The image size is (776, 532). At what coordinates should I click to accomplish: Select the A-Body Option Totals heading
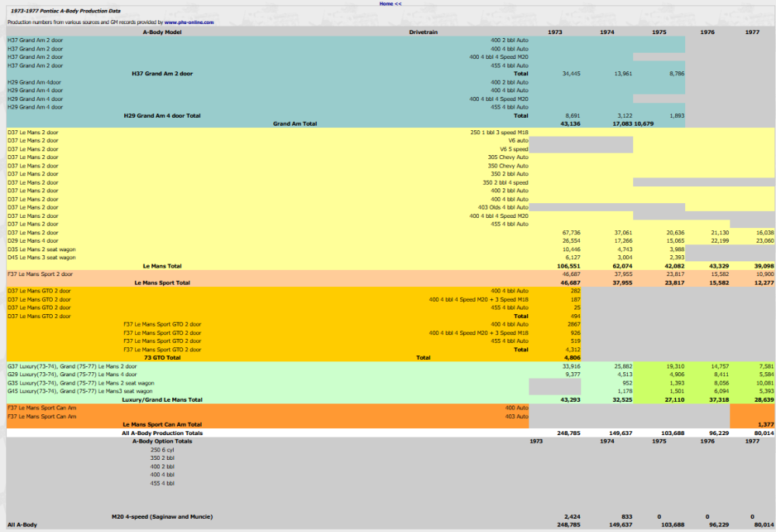(162, 441)
